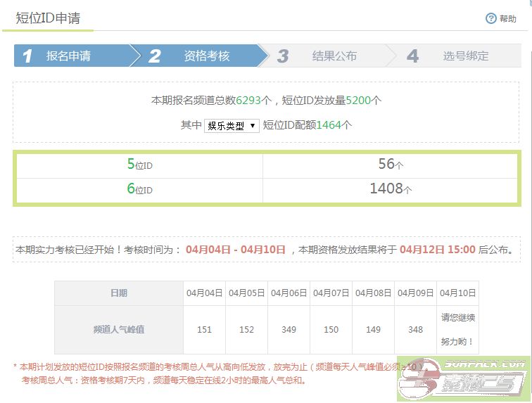Click the peak value 348

[416, 330]
